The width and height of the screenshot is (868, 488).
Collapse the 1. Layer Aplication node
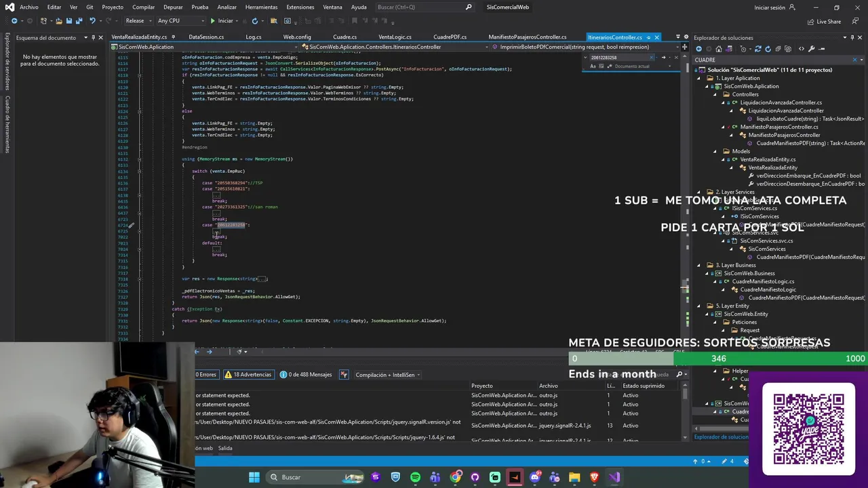698,78
